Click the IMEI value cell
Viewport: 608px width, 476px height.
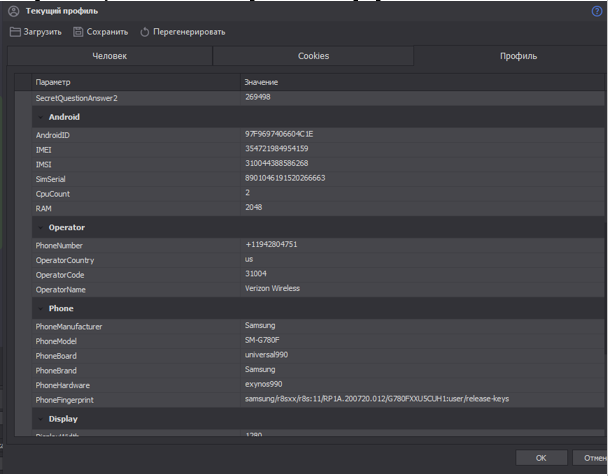pyautogui.click(x=277, y=149)
